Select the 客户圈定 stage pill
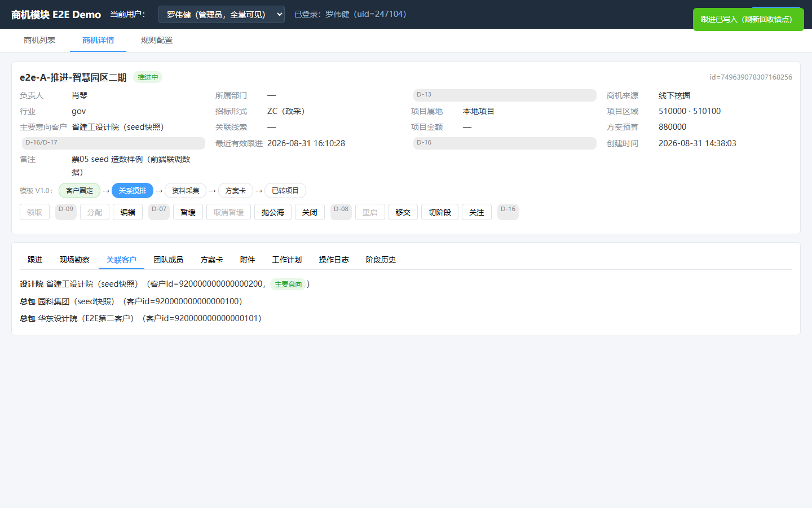Image resolution: width=812 pixels, height=508 pixels. 80,191
